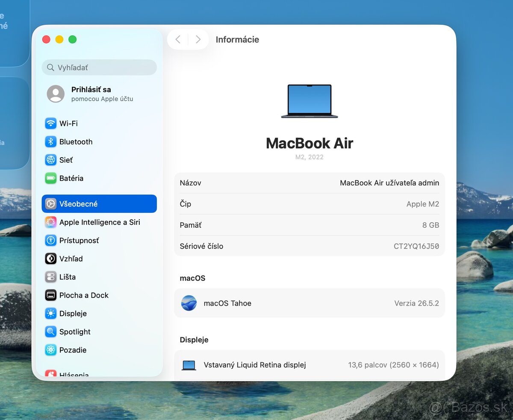Click the Hlásenia notifications icon
The height and width of the screenshot is (420, 513).
[51, 373]
